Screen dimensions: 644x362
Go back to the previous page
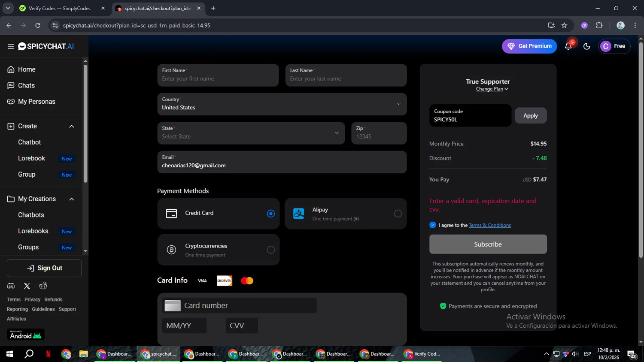point(9,25)
